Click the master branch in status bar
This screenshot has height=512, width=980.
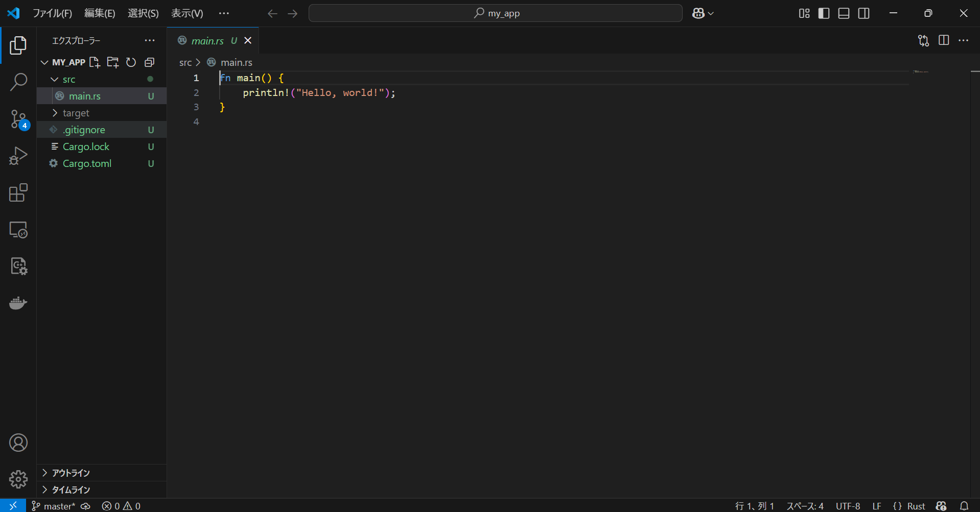[x=54, y=506]
